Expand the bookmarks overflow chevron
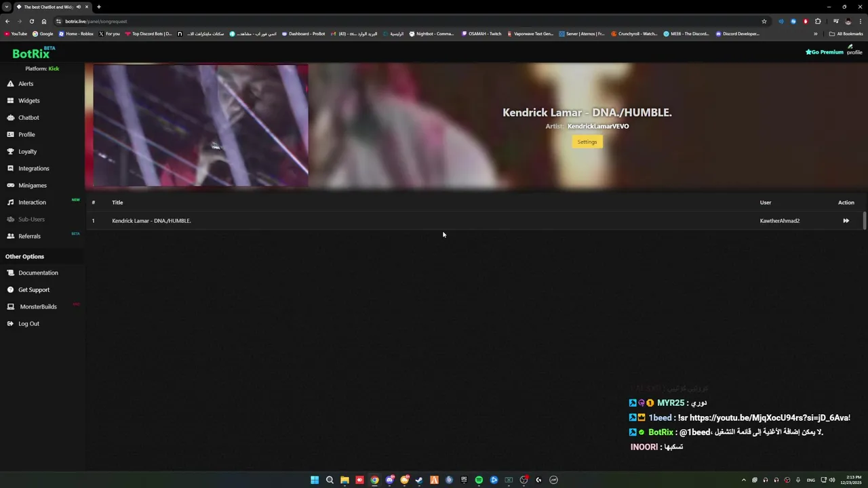 click(x=816, y=34)
